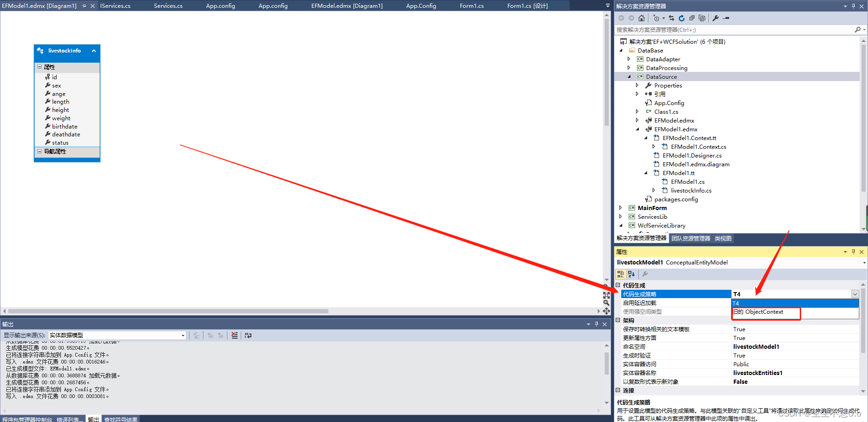Select livestockInfo.cs in Solution Explorer
868x422 pixels.
[691, 190]
